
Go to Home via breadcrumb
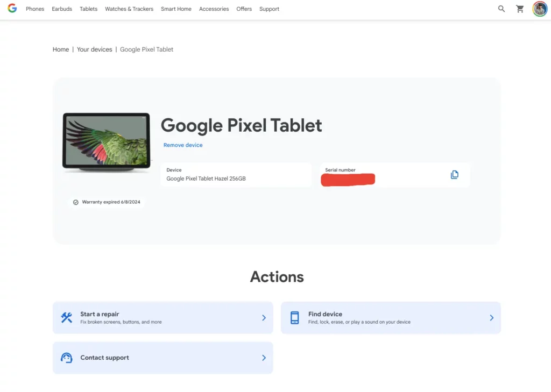61,49
